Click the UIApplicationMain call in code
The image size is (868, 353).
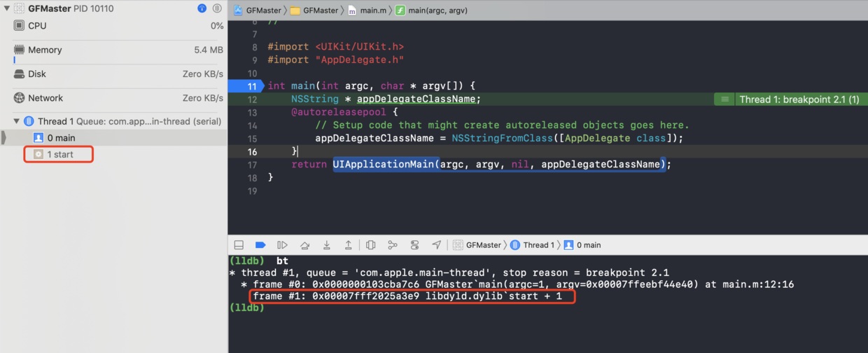(x=384, y=165)
